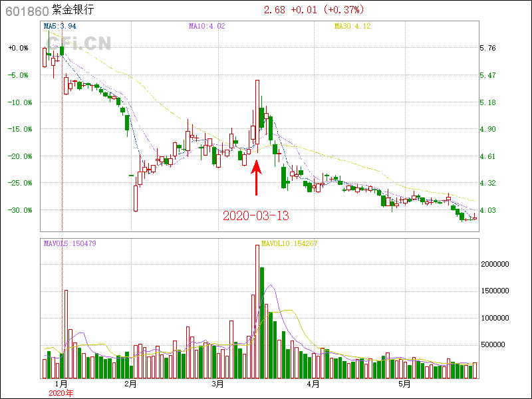Click the MA5:3.94 indicator label

pyautogui.click(x=60, y=27)
